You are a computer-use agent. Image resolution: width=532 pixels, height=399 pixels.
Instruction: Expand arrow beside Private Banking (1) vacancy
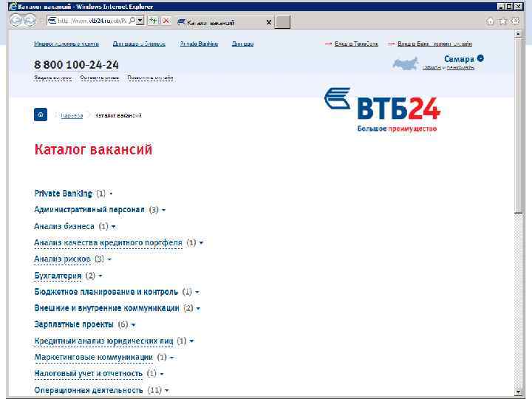111,194
